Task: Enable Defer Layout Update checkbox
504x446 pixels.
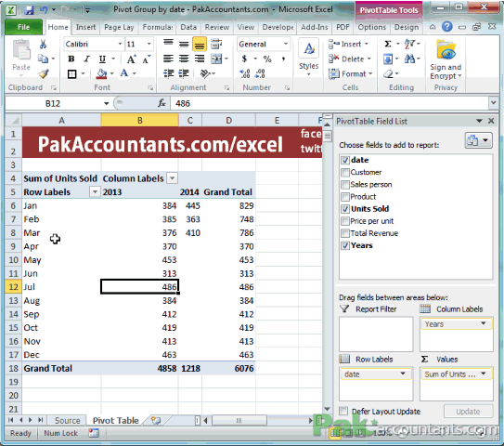Action: pos(343,411)
